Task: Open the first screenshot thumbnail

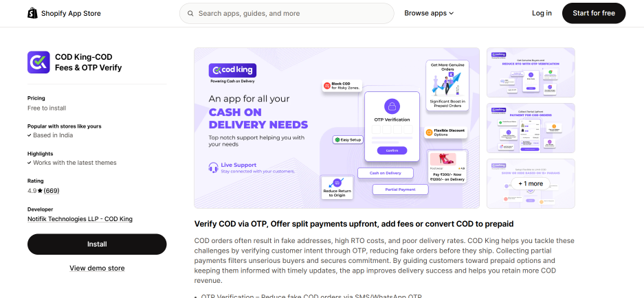Action: pos(530,72)
